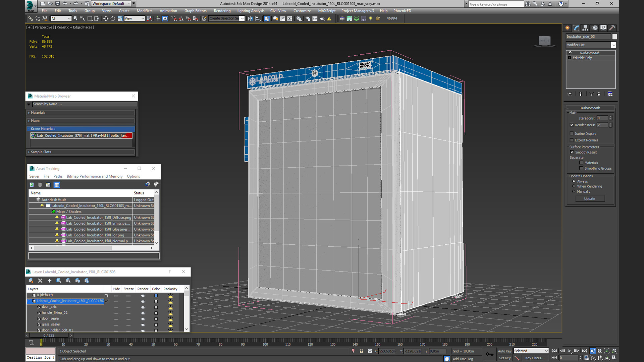
Task: Click the Selection Lock padlock icon
Action: [x=361, y=351]
